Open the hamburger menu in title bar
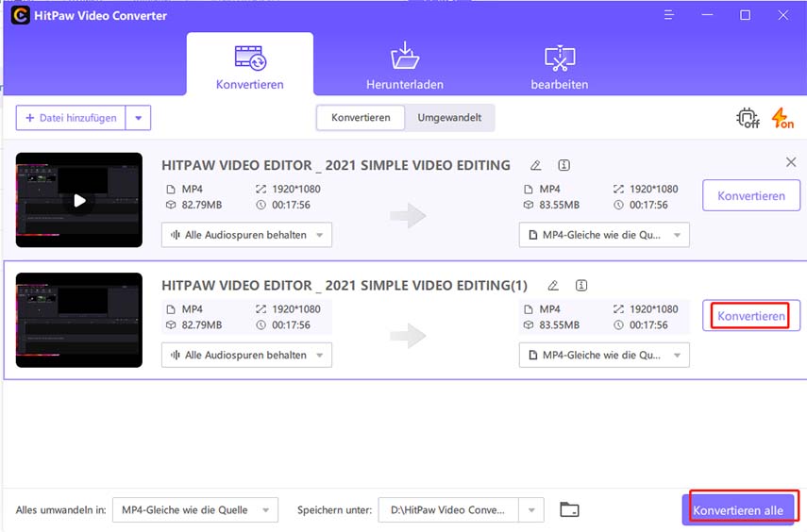The height and width of the screenshot is (532, 807). tap(672, 15)
